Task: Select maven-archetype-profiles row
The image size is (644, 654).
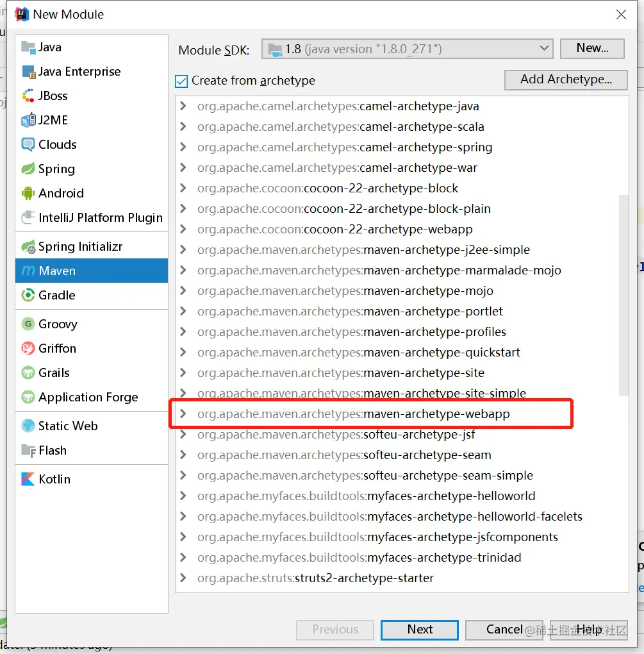Action: (402, 331)
